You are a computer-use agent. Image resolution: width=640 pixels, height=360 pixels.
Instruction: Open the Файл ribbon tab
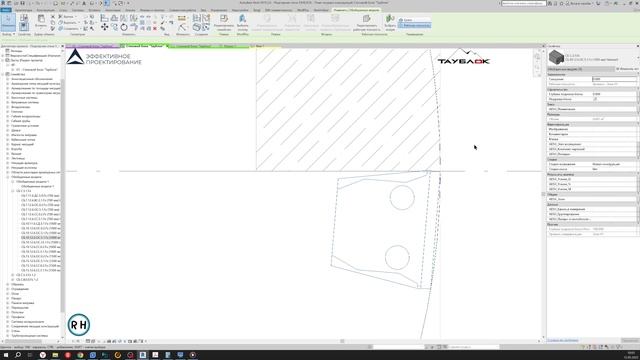point(6,10)
